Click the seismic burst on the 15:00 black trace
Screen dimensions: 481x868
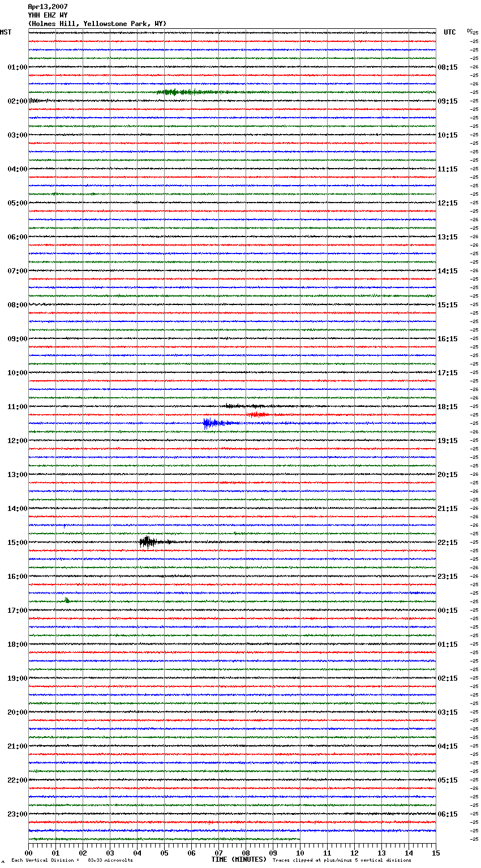pyautogui.click(x=148, y=542)
